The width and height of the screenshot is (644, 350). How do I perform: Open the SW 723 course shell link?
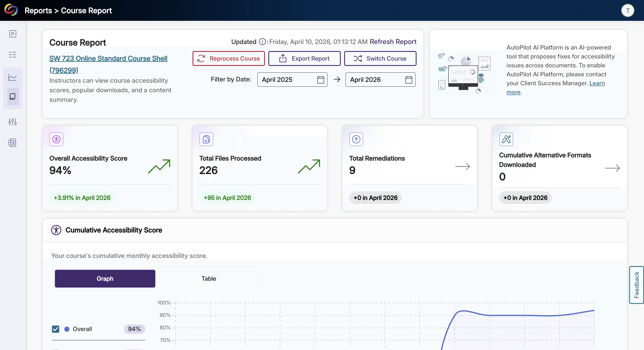tap(108, 59)
